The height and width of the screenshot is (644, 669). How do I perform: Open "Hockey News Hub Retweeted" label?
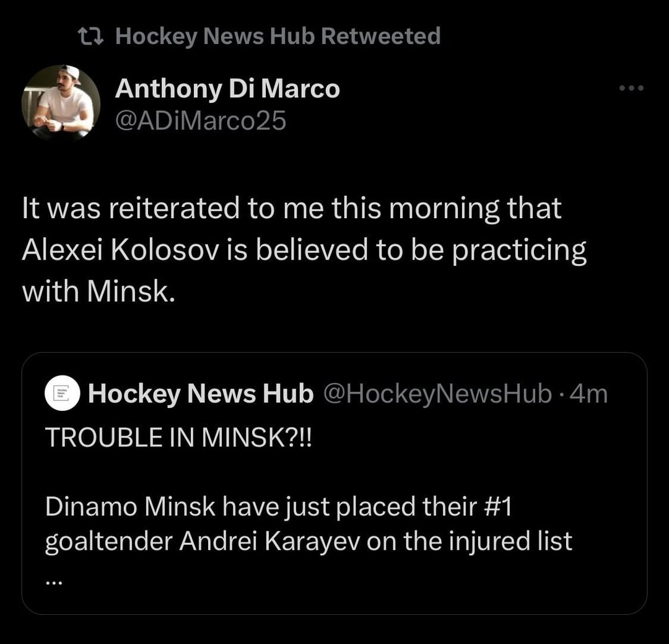click(x=278, y=37)
